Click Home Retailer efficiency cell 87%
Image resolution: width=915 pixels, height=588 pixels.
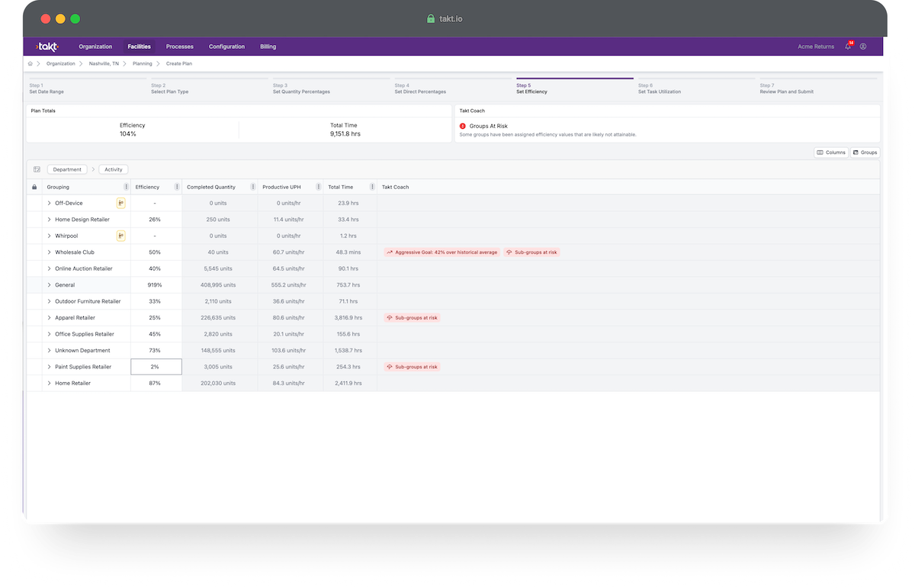click(x=156, y=384)
